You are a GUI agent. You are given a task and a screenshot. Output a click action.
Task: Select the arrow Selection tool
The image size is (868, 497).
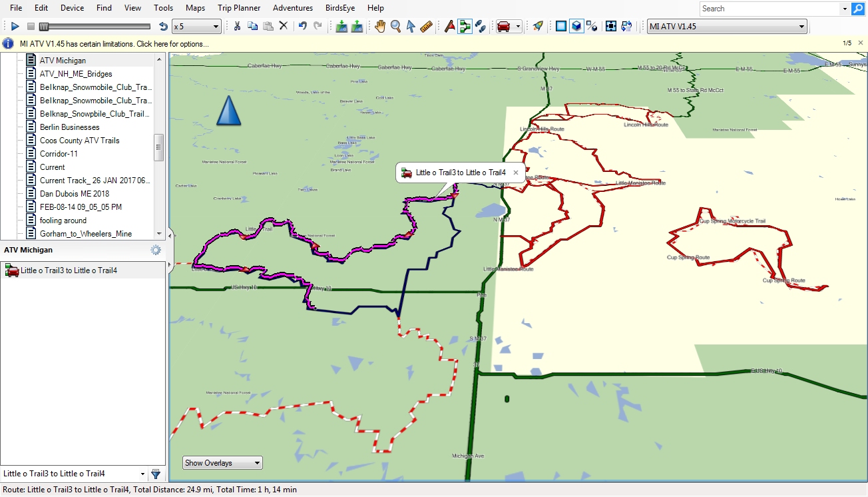pos(411,26)
